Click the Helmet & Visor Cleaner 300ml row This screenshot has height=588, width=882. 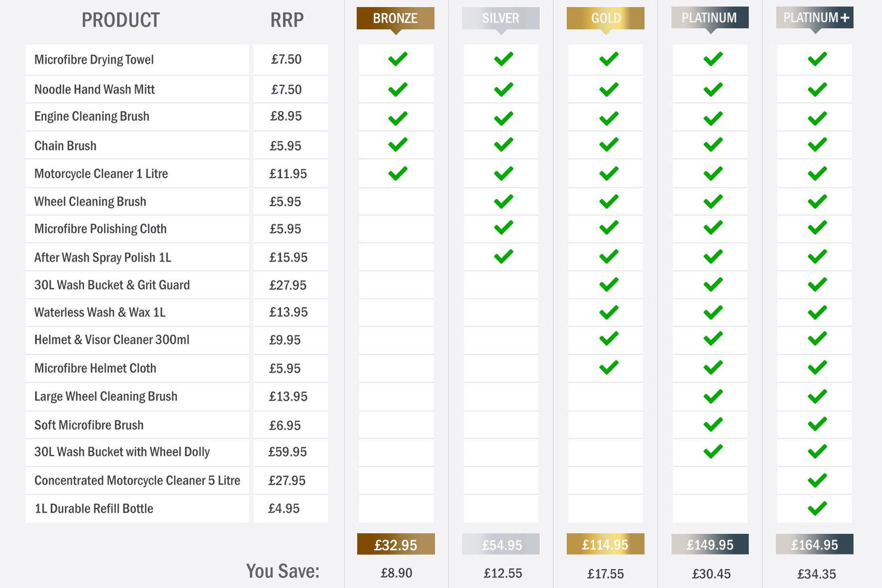point(112,340)
